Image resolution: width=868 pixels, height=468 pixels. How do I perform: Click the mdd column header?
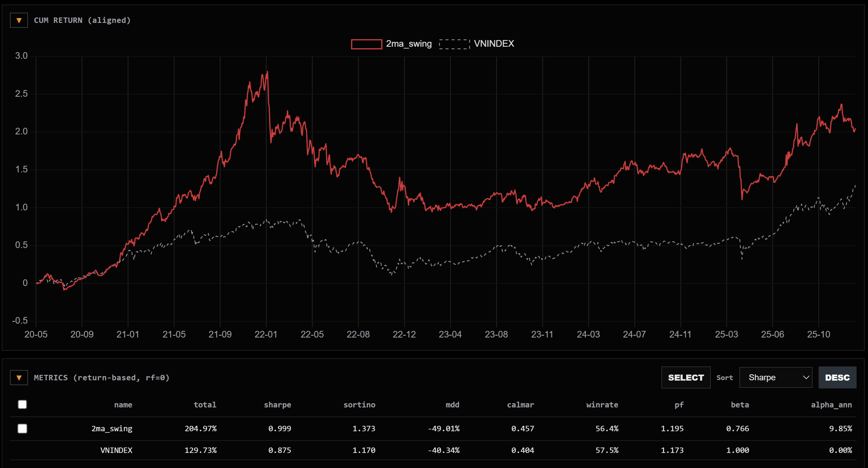point(452,405)
